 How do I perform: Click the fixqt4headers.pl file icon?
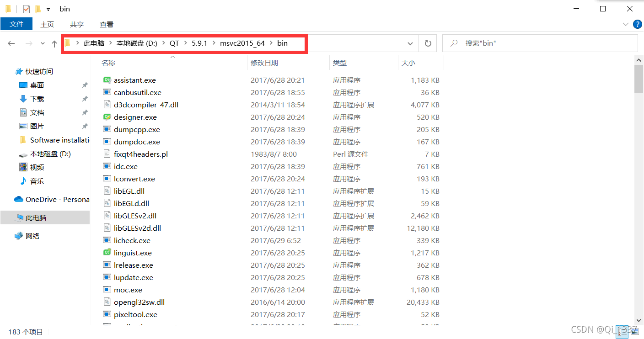[x=107, y=154]
